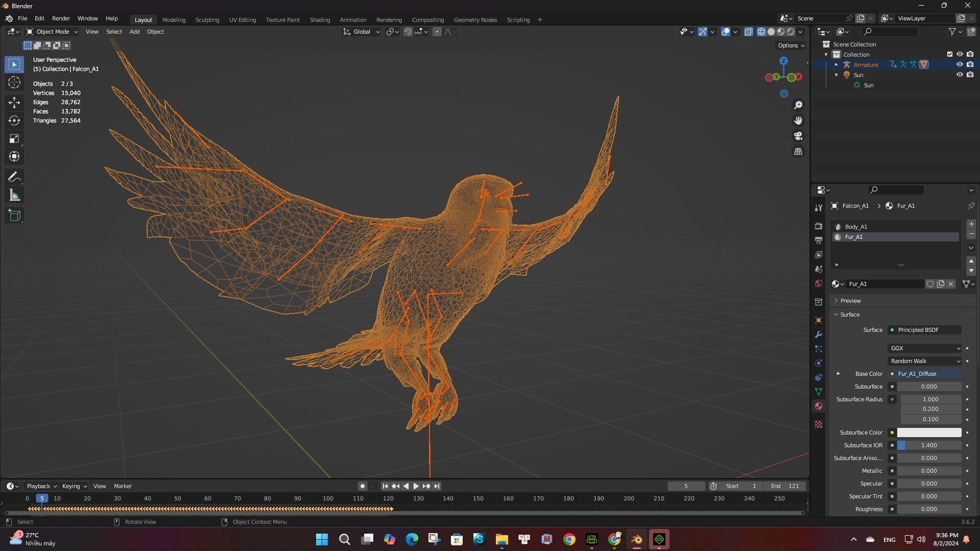Open the viewport Add menu

pos(134,32)
